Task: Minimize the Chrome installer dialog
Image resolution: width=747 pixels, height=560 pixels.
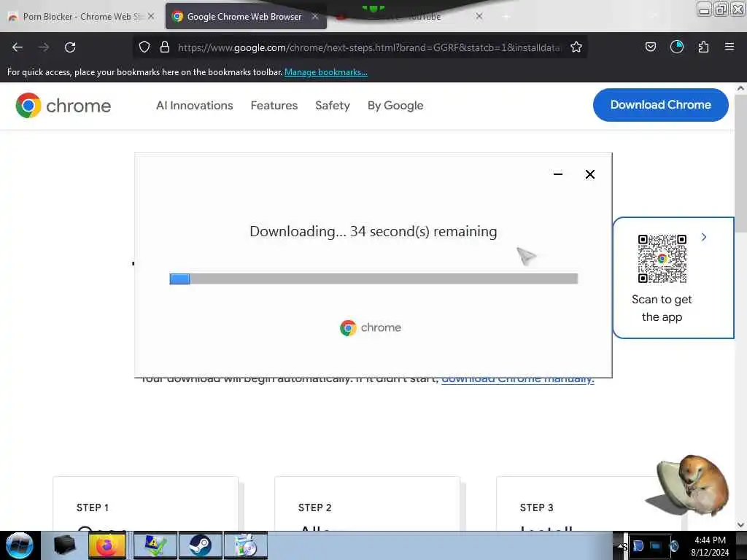Action: (558, 174)
